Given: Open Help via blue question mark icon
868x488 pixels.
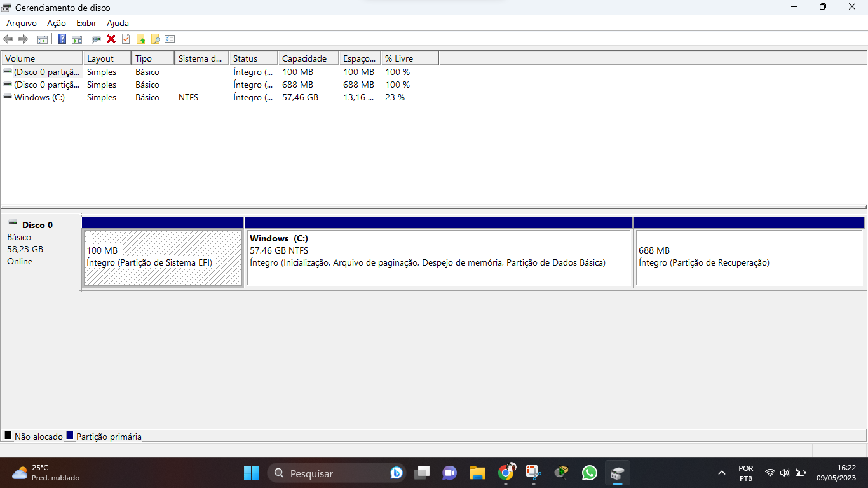Looking at the screenshot, I should pyautogui.click(x=62, y=39).
